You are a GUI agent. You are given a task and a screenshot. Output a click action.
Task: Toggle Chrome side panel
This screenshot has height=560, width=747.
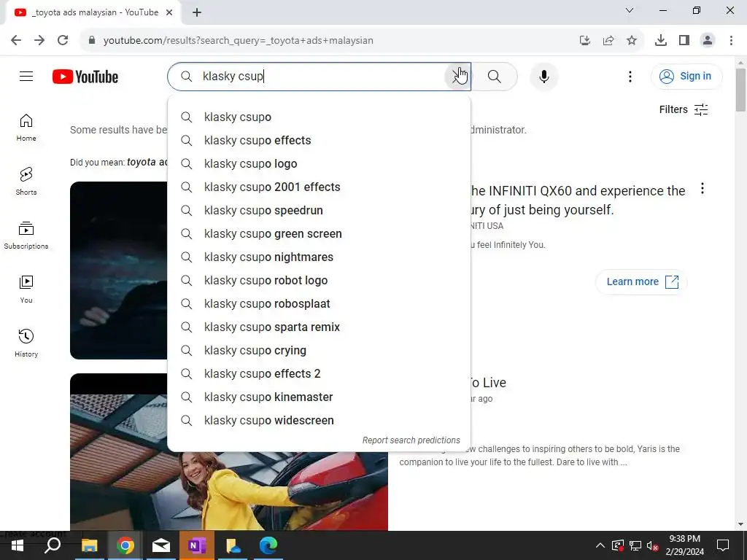click(684, 41)
